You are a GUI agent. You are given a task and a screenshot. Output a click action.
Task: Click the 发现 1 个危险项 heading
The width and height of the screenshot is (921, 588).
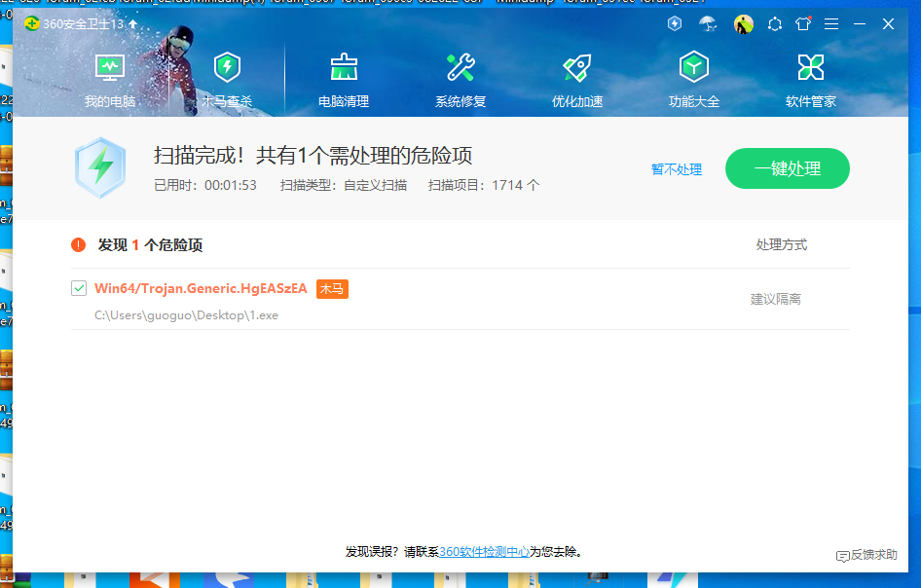tap(150, 245)
